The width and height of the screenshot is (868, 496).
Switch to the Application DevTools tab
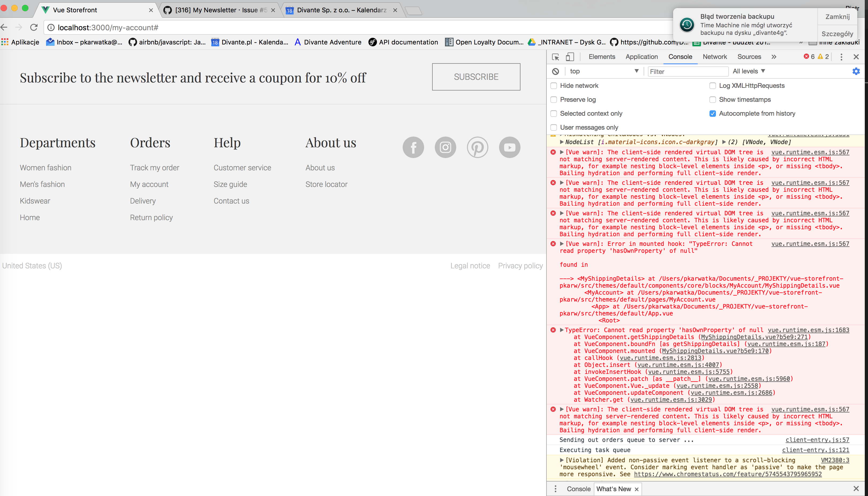point(641,57)
